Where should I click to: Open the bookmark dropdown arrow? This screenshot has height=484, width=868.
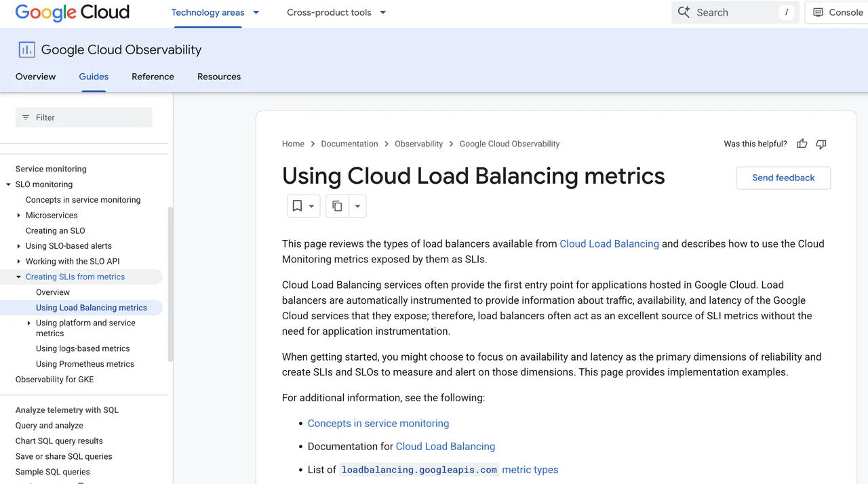312,206
